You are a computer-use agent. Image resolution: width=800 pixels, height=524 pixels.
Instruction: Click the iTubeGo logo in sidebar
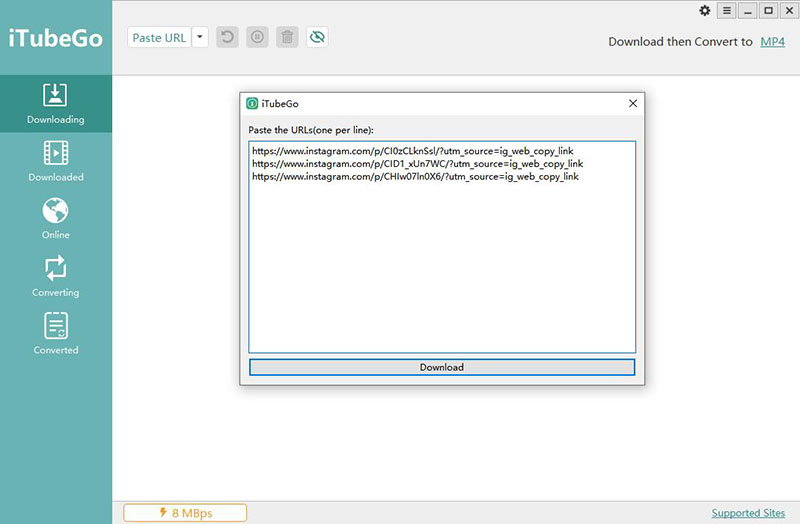click(56, 38)
